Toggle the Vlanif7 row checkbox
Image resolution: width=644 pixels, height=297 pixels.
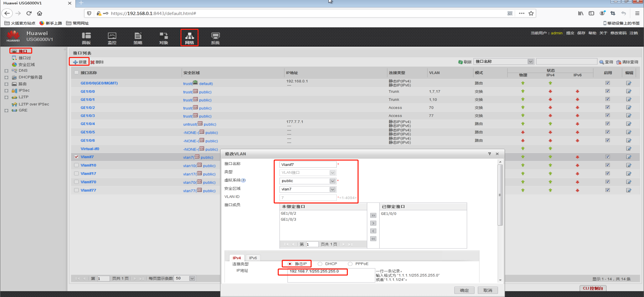(x=76, y=157)
